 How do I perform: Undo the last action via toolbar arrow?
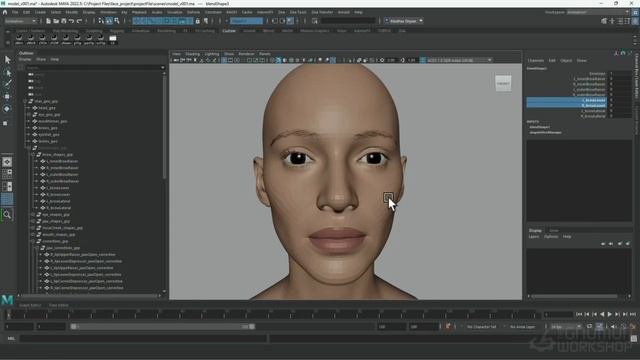tap(71, 21)
